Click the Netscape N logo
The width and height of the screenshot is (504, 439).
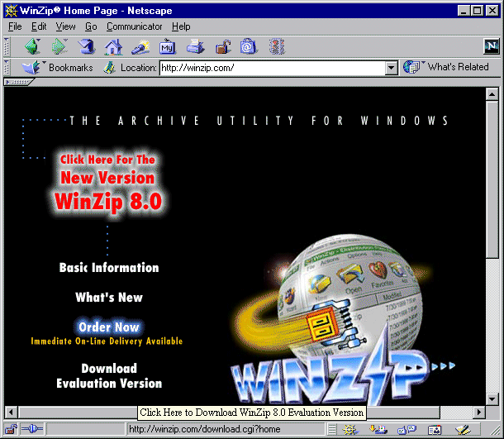pos(492,46)
